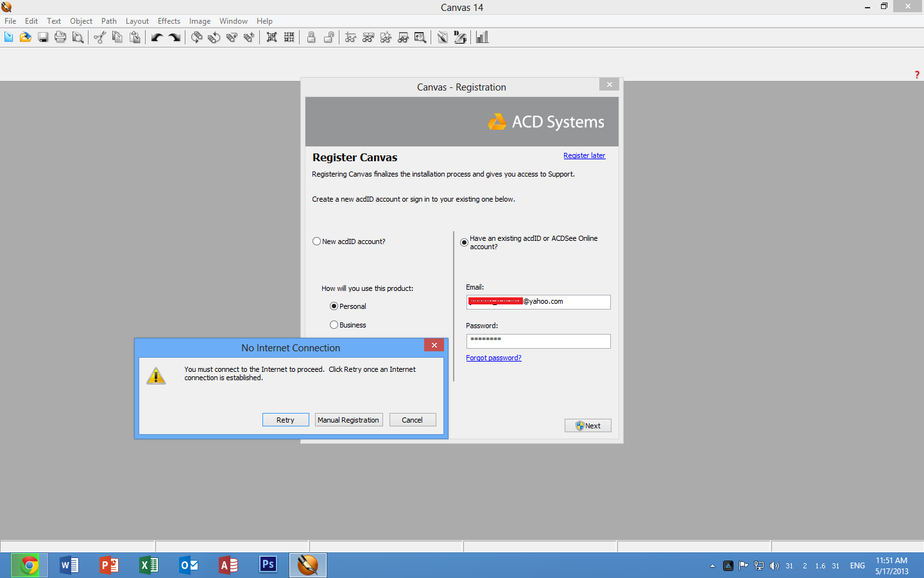Viewport: 924px width, 578px height.
Task: Click Retry in No Internet Connection dialog
Action: click(286, 420)
